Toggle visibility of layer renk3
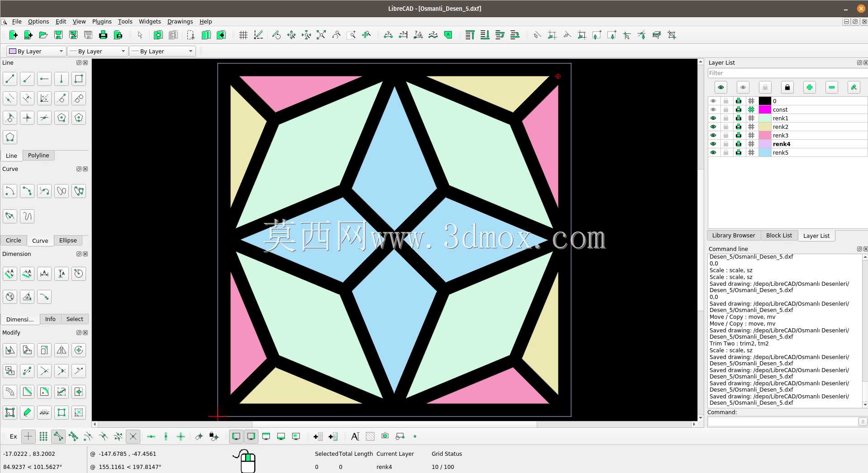868x473 pixels. click(714, 135)
